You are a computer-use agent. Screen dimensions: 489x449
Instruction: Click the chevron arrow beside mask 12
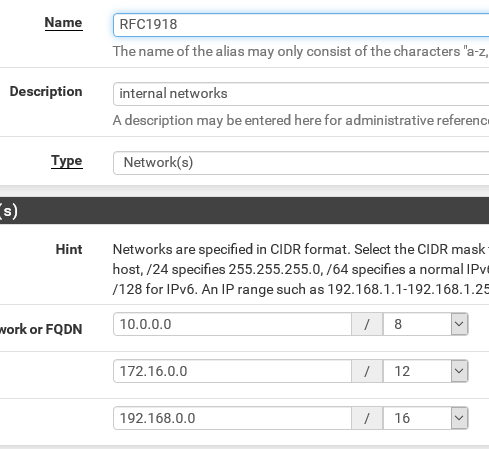click(x=459, y=371)
